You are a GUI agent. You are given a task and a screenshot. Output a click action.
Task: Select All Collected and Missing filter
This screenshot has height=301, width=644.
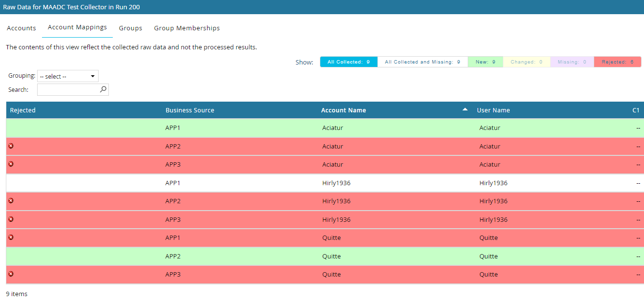[x=422, y=62]
